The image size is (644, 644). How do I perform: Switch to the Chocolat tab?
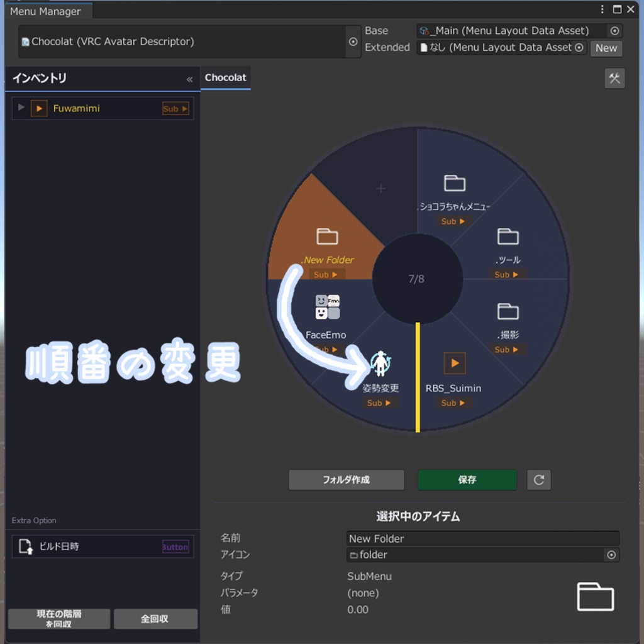click(225, 77)
